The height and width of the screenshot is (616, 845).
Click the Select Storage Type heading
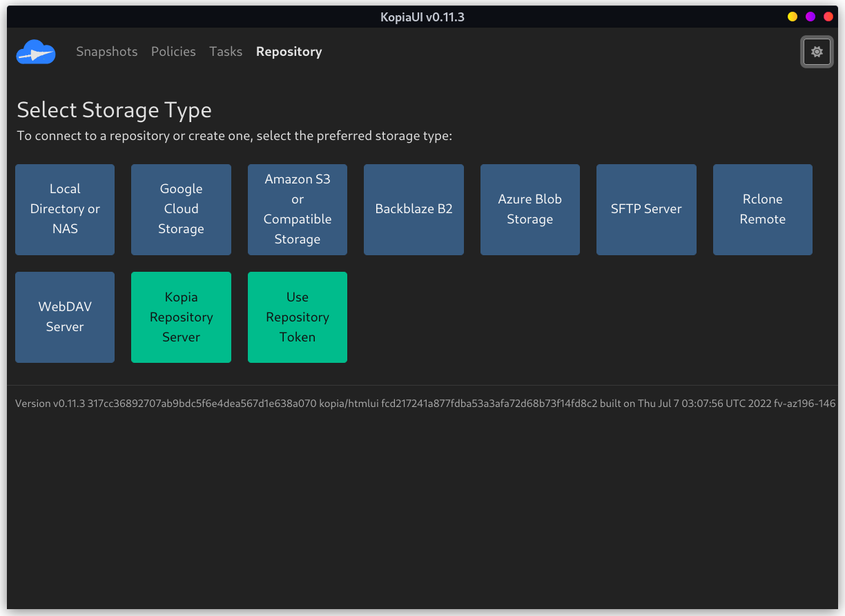pyautogui.click(x=114, y=110)
